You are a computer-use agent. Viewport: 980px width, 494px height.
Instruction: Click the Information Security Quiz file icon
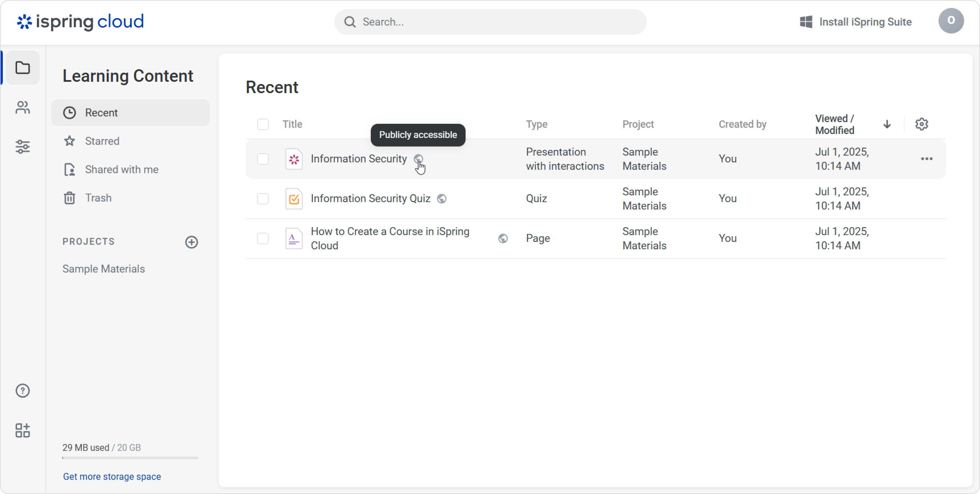(x=294, y=199)
